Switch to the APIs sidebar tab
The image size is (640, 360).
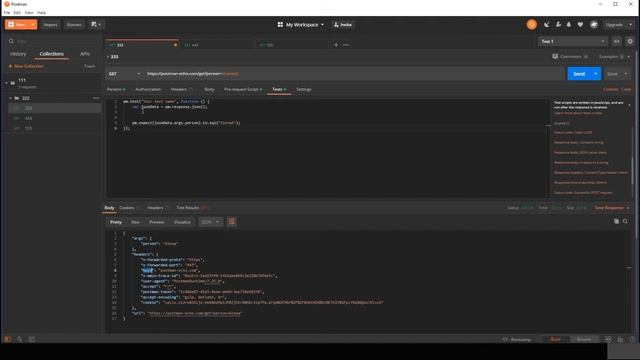click(x=85, y=54)
